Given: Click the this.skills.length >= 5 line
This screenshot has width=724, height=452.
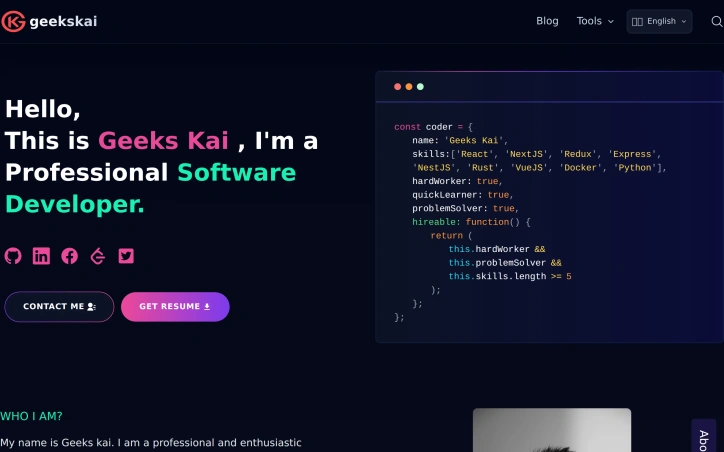Looking at the screenshot, I should point(510,276).
